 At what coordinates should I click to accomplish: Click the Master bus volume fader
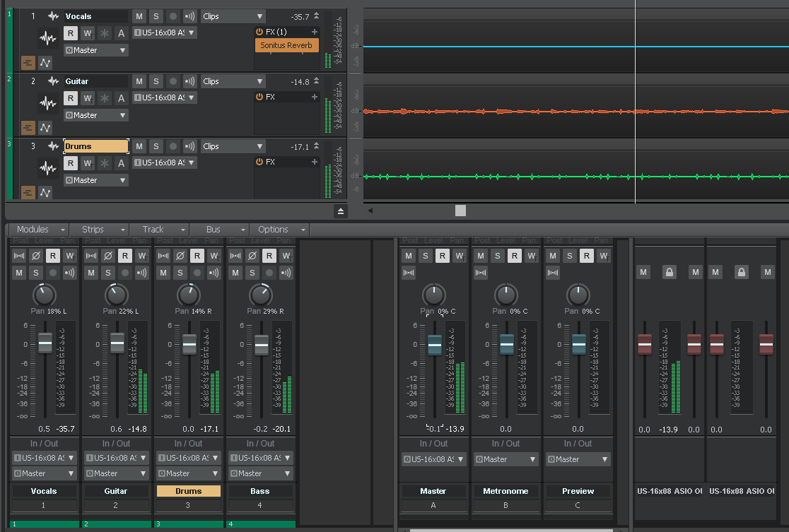pos(435,345)
